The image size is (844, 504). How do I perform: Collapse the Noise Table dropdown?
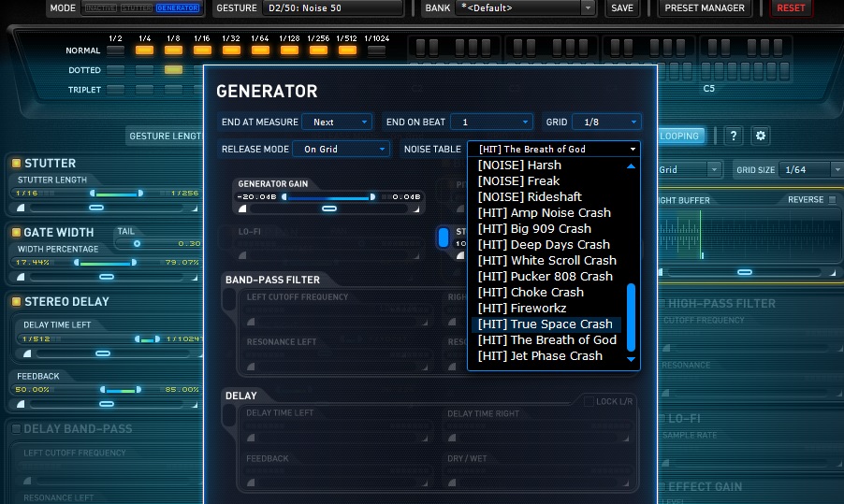click(x=554, y=149)
